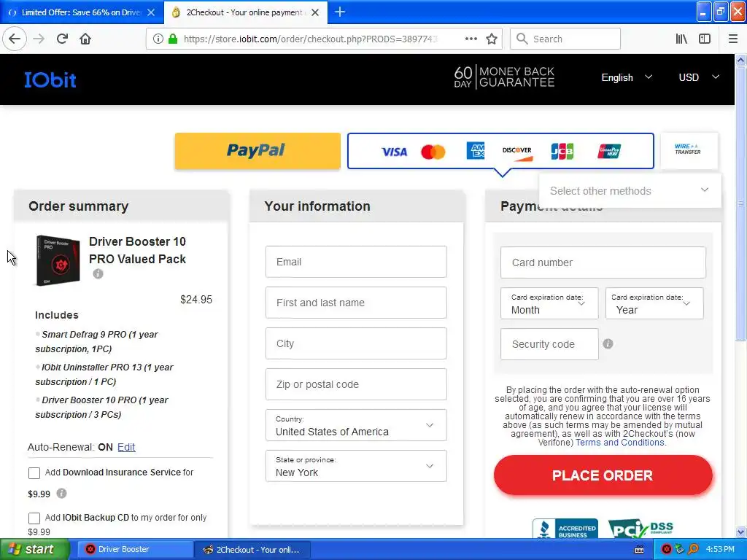
Task: Close the 2Checkout tab
Action: coord(315,12)
